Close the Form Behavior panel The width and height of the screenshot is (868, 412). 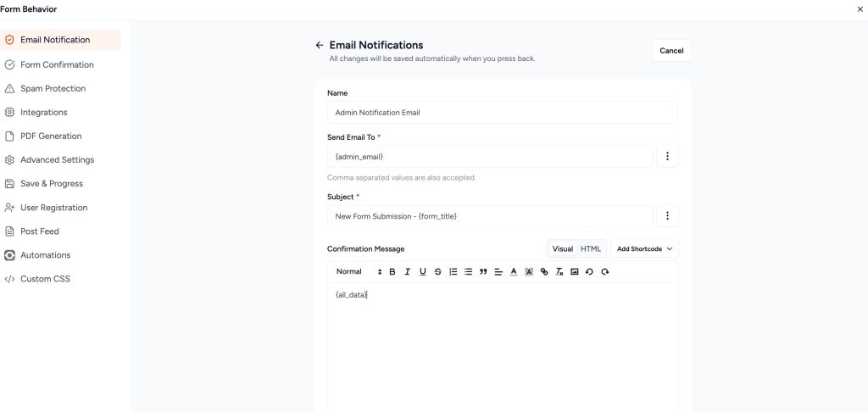click(860, 9)
